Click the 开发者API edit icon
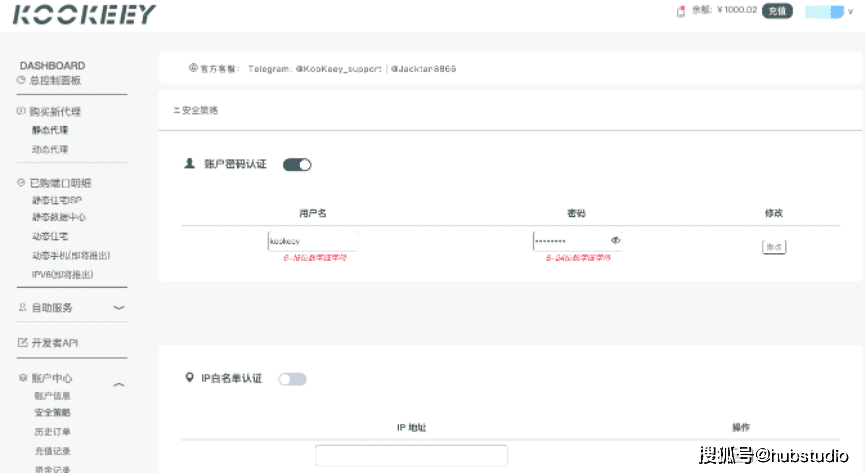 coord(22,343)
